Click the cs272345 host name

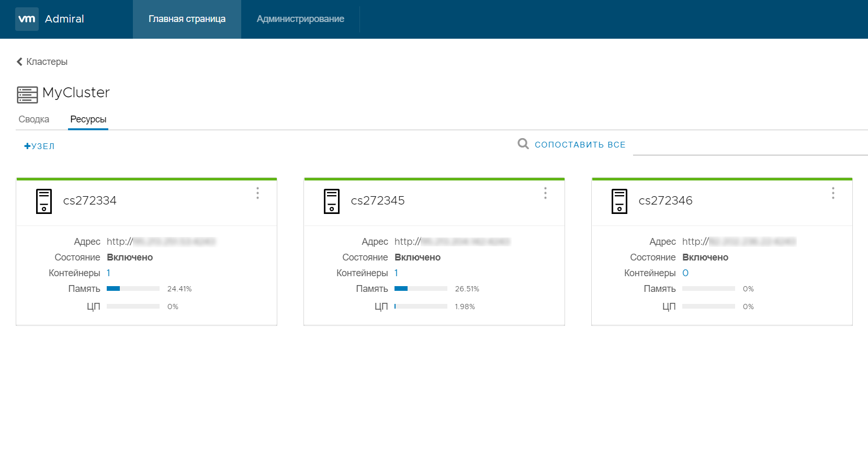pos(378,200)
